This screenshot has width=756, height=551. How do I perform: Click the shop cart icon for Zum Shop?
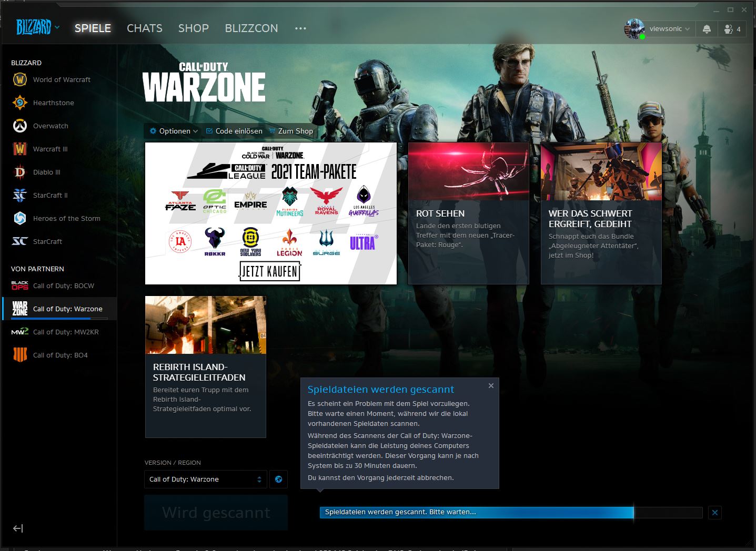click(x=272, y=131)
